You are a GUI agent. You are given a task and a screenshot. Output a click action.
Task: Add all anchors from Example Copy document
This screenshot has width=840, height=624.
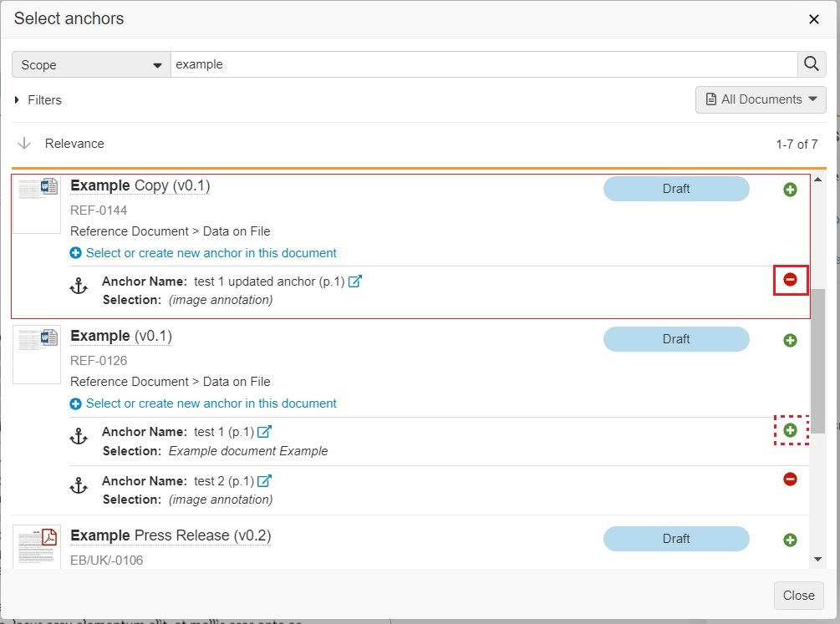coord(790,190)
